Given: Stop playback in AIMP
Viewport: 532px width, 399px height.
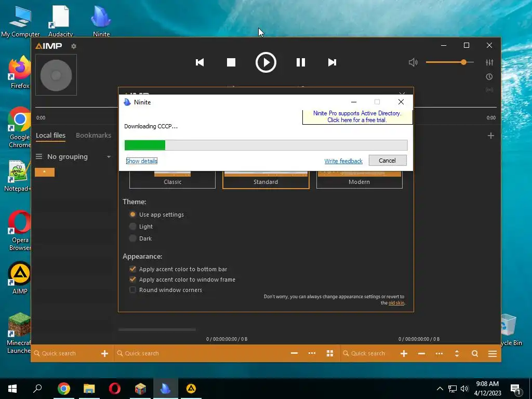Looking at the screenshot, I should [231, 62].
